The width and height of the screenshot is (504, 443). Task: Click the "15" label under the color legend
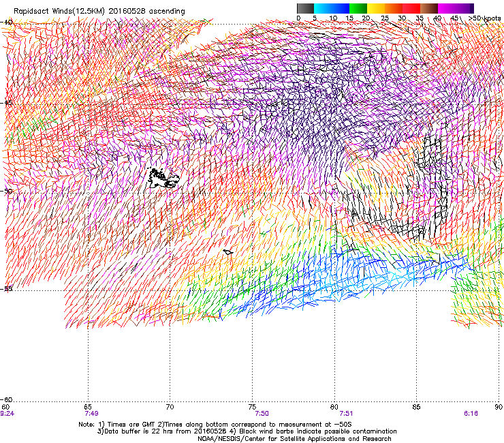click(349, 18)
